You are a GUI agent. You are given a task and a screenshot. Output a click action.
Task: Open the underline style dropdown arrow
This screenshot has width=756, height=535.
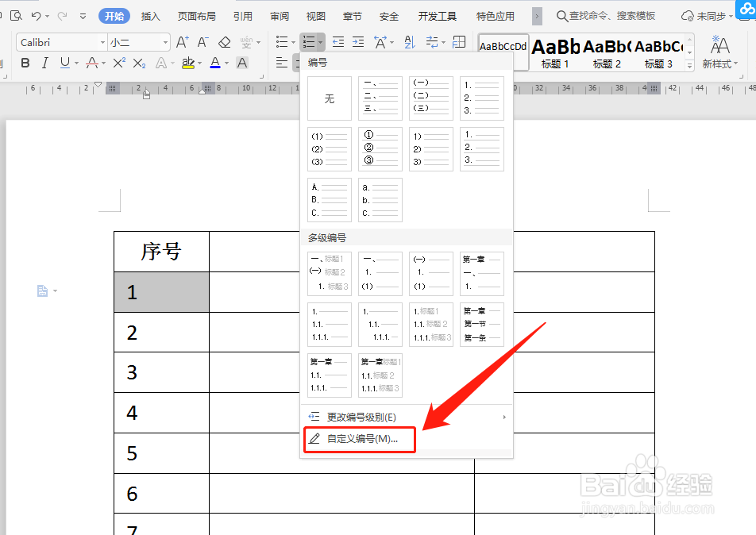click(77, 64)
